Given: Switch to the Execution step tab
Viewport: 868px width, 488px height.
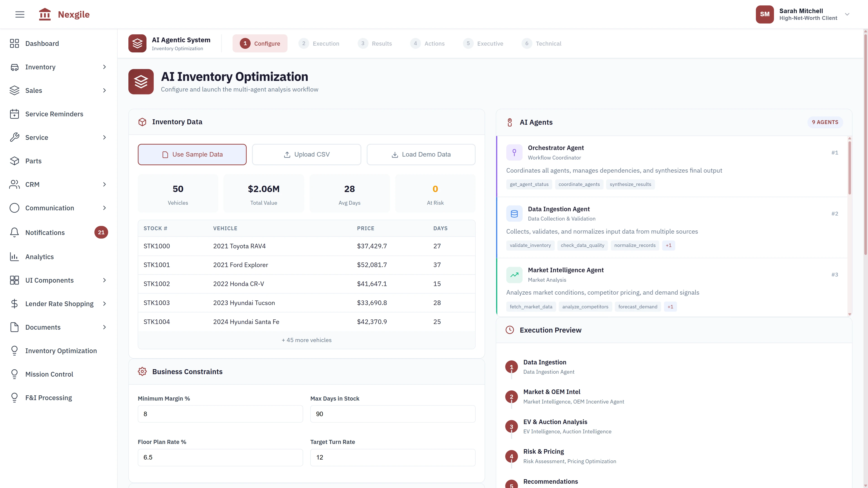Looking at the screenshot, I should (x=319, y=43).
